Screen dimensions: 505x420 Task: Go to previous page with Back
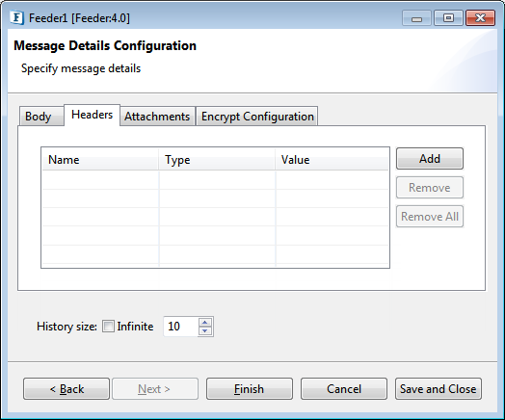click(66, 389)
